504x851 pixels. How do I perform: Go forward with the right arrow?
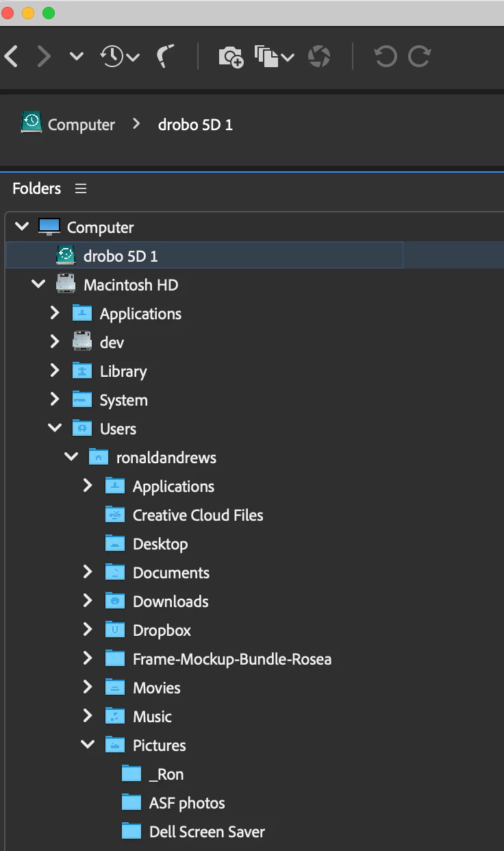click(44, 56)
